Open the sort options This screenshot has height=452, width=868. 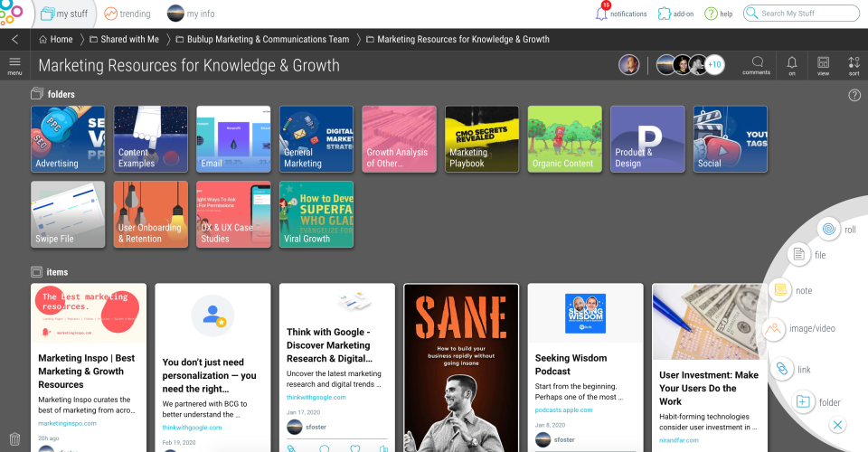[x=854, y=64]
